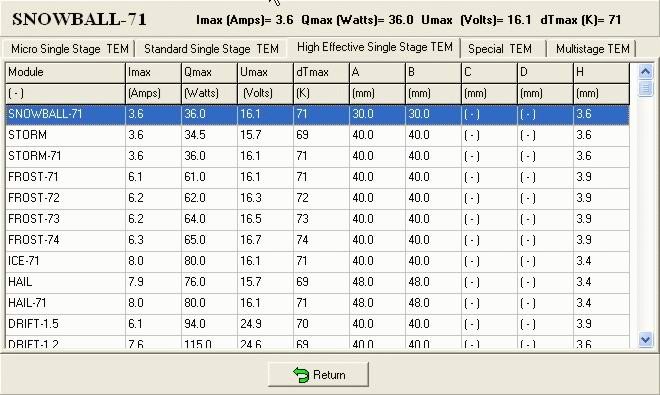Switch to Micro Single Stage TEM tab

[x=69, y=49]
